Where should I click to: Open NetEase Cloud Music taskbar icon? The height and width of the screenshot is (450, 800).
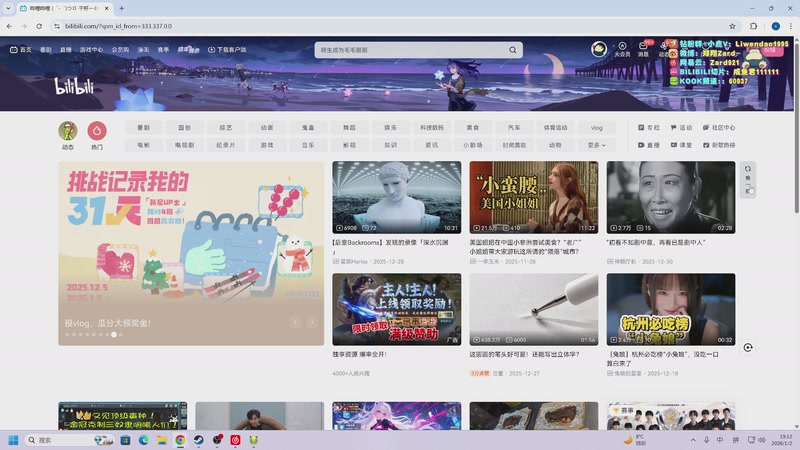pyautogui.click(x=235, y=440)
